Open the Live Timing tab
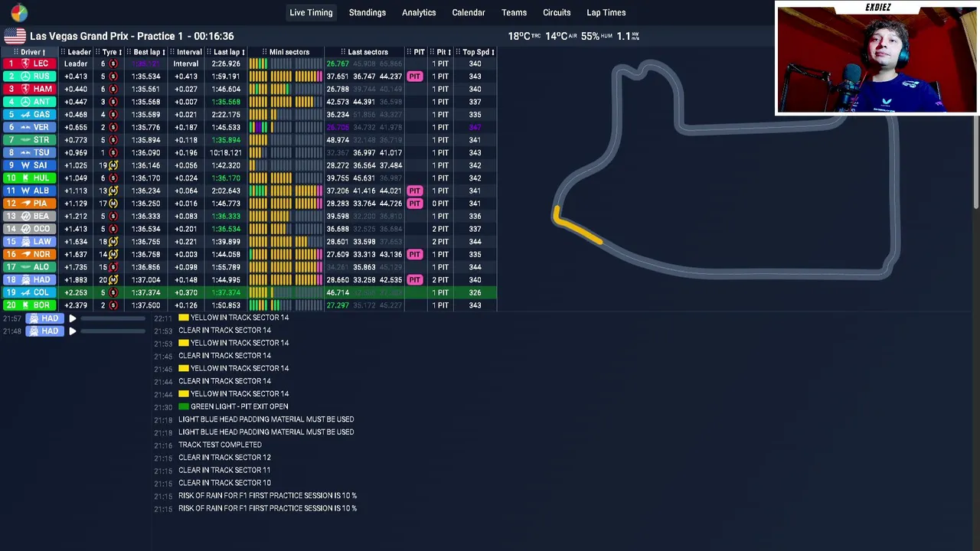Viewport: 980px width, 551px height. (x=311, y=12)
